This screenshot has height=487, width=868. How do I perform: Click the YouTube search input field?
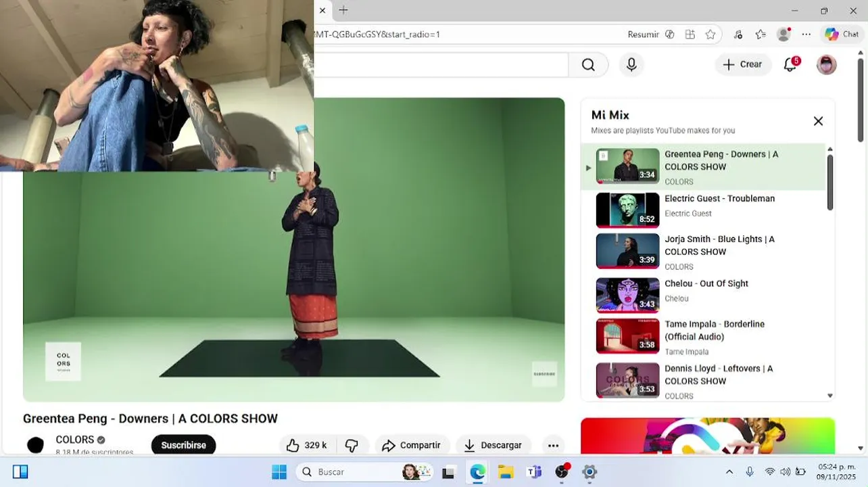point(441,65)
